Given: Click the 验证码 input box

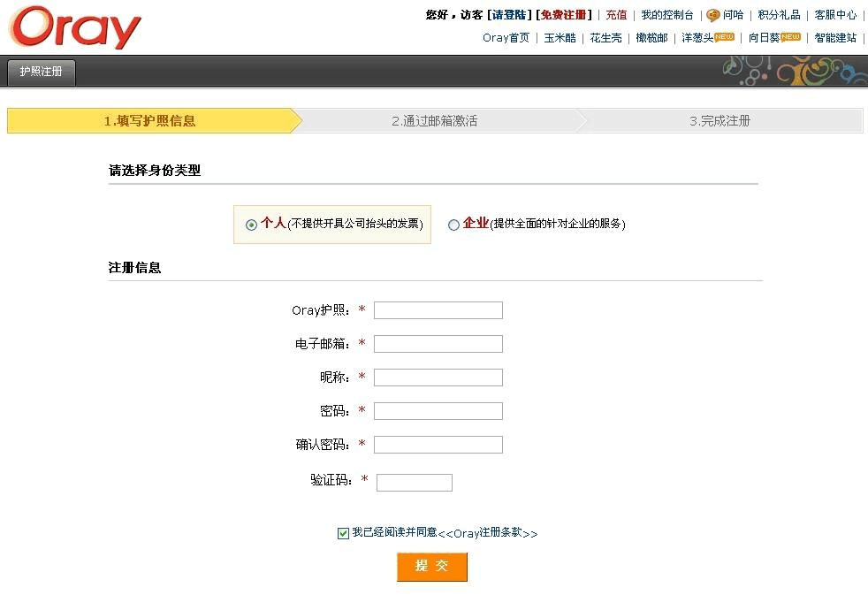Looking at the screenshot, I should pyautogui.click(x=414, y=483).
